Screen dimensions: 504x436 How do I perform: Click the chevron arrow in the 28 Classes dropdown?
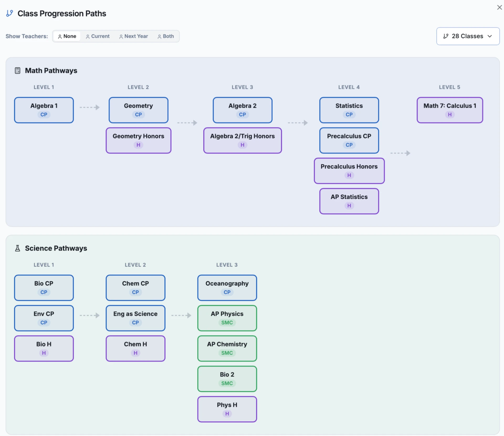(490, 36)
